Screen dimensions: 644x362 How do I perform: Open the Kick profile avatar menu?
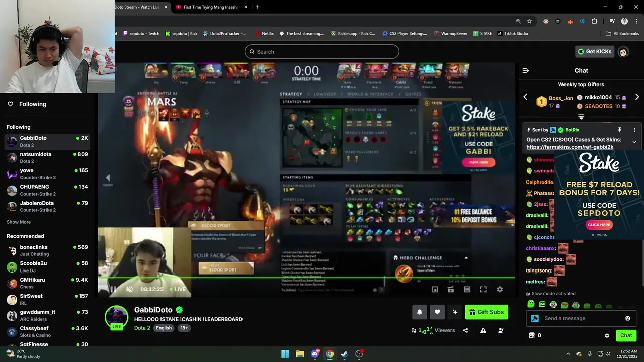pos(623,51)
